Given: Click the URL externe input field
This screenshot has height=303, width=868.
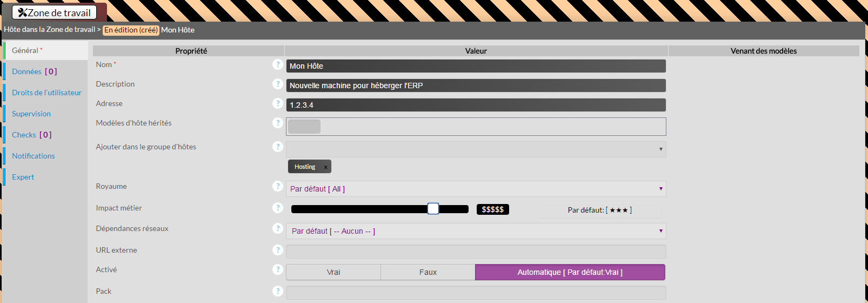Looking at the screenshot, I should (x=476, y=252).
